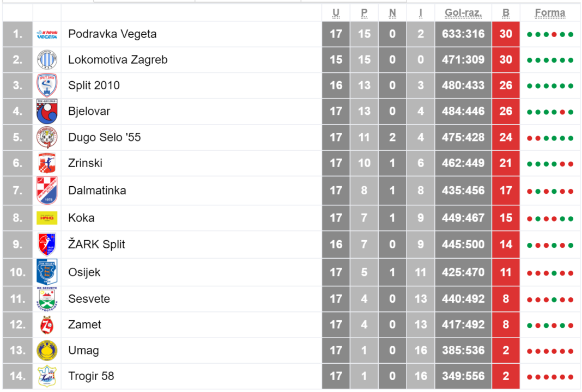Open the Split 2010 team logo
This screenshot has height=392, width=582.
[47, 85]
